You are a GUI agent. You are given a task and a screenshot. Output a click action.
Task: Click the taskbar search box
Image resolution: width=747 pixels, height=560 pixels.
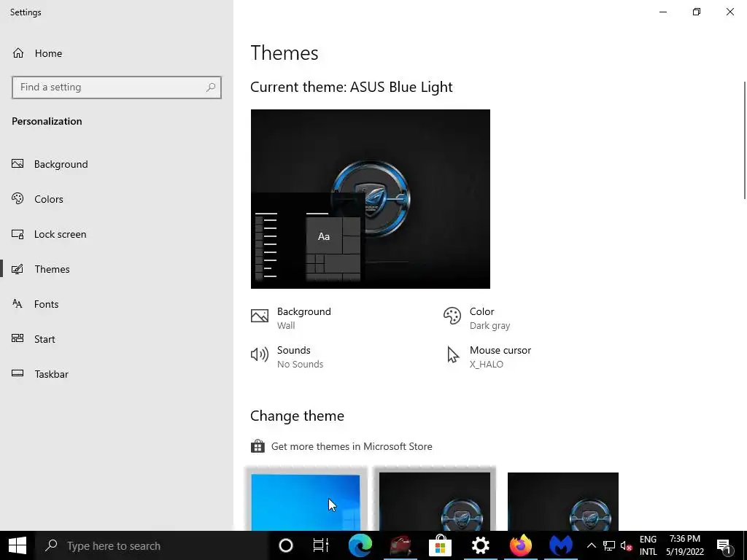152,545
